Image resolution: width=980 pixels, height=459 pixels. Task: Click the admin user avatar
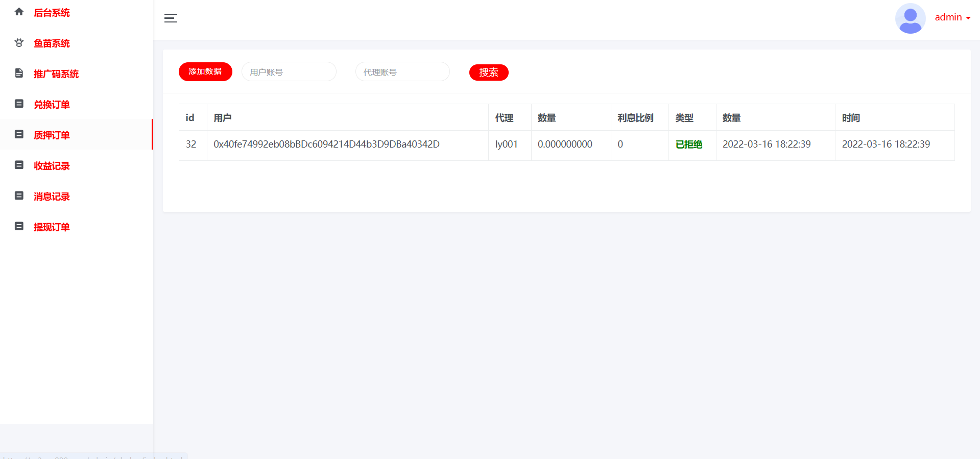(910, 18)
